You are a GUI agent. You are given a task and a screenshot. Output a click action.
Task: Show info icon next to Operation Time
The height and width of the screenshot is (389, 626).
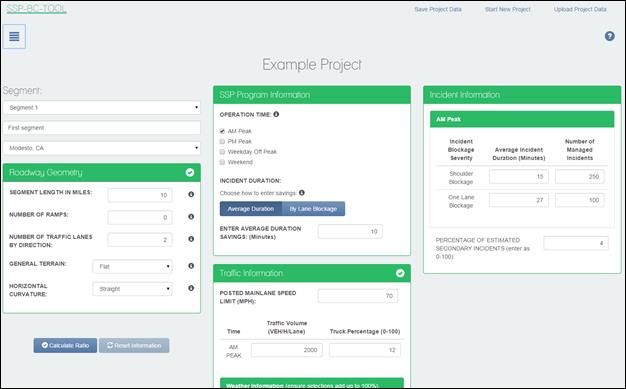tap(276, 114)
